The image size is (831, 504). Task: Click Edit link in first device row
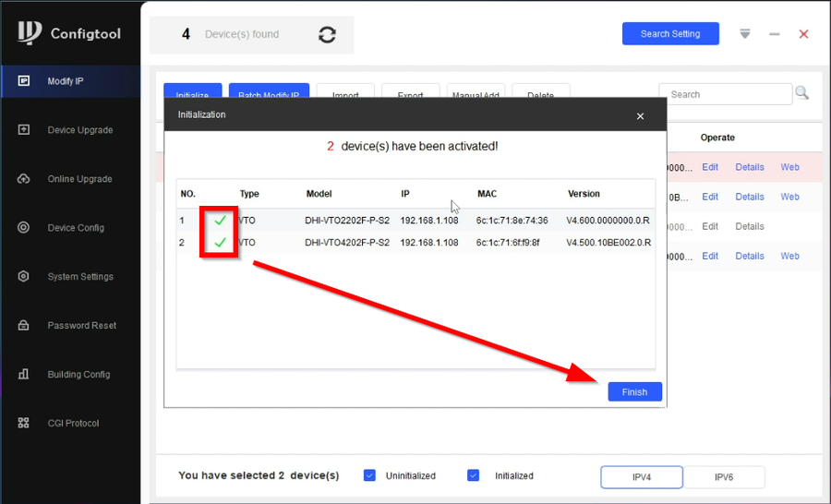tap(710, 167)
